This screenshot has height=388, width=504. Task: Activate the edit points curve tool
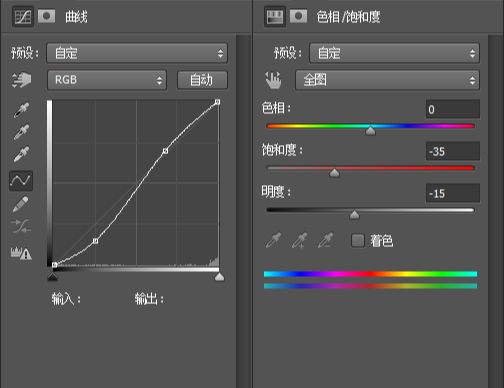[x=21, y=181]
